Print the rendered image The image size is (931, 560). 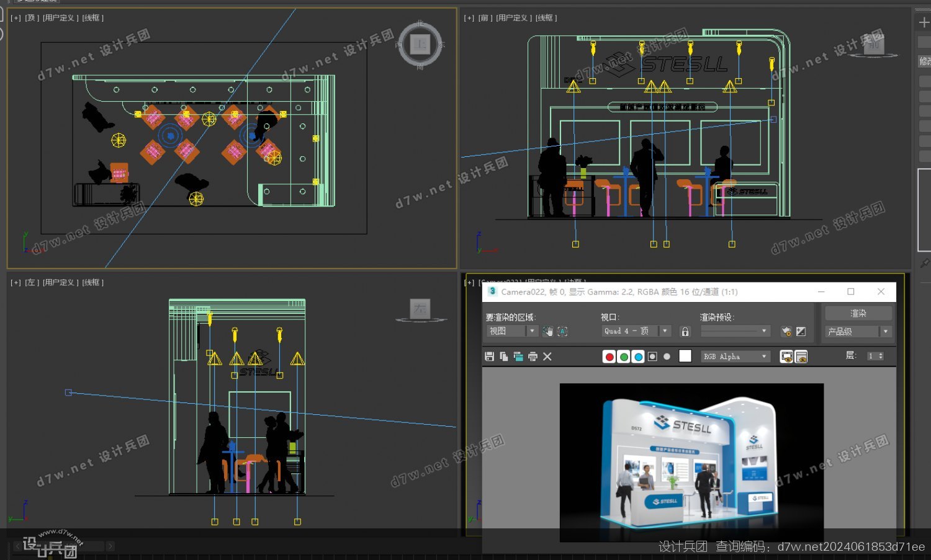533,357
